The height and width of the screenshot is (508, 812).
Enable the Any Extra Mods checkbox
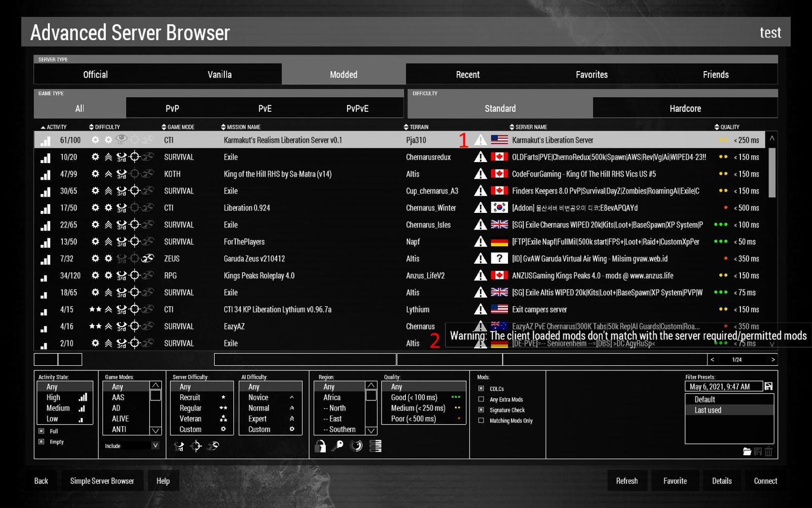481,399
